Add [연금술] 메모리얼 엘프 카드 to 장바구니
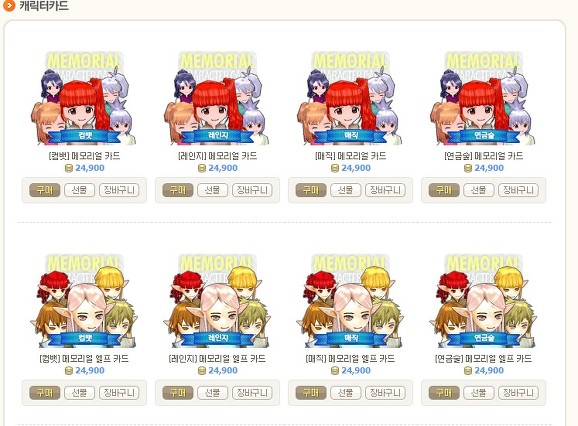578x426 pixels. pyautogui.click(x=518, y=393)
